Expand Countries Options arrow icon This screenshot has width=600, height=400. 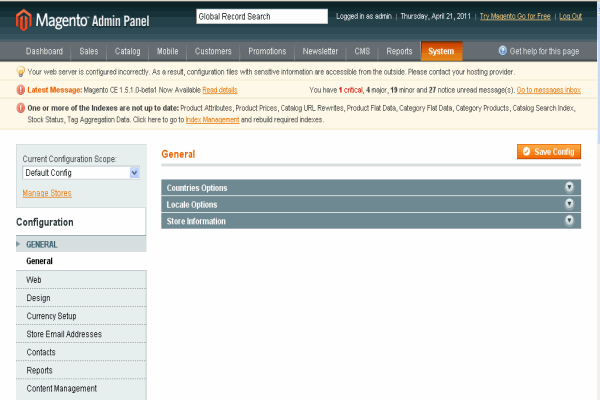[569, 187]
